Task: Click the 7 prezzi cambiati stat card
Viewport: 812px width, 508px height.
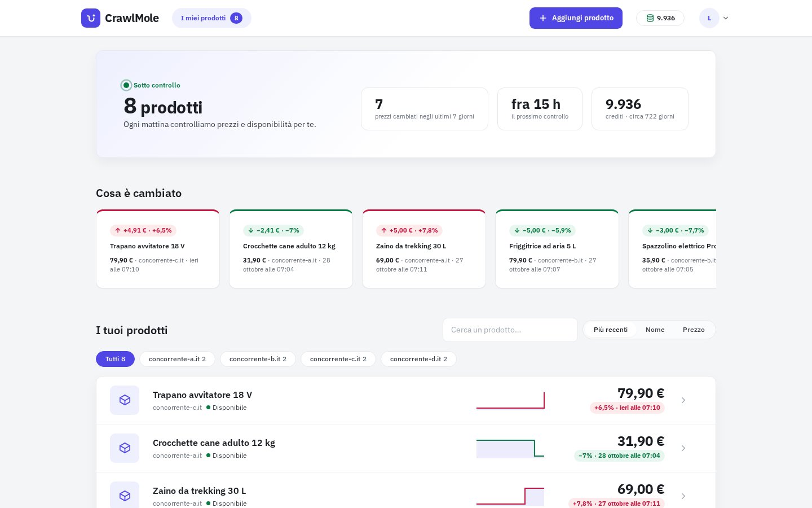Action: coord(425,109)
